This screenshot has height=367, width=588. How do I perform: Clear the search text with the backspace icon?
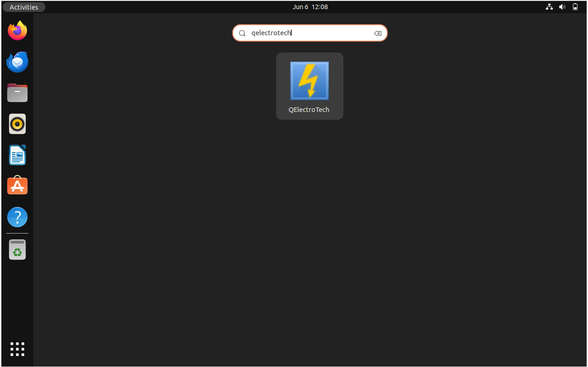(378, 33)
